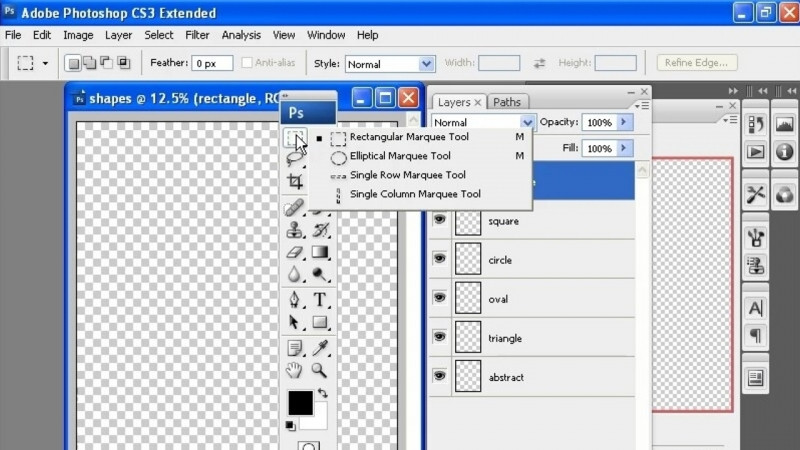Viewport: 800px width, 450px height.
Task: Select the Pen tool
Action: pyautogui.click(x=294, y=299)
